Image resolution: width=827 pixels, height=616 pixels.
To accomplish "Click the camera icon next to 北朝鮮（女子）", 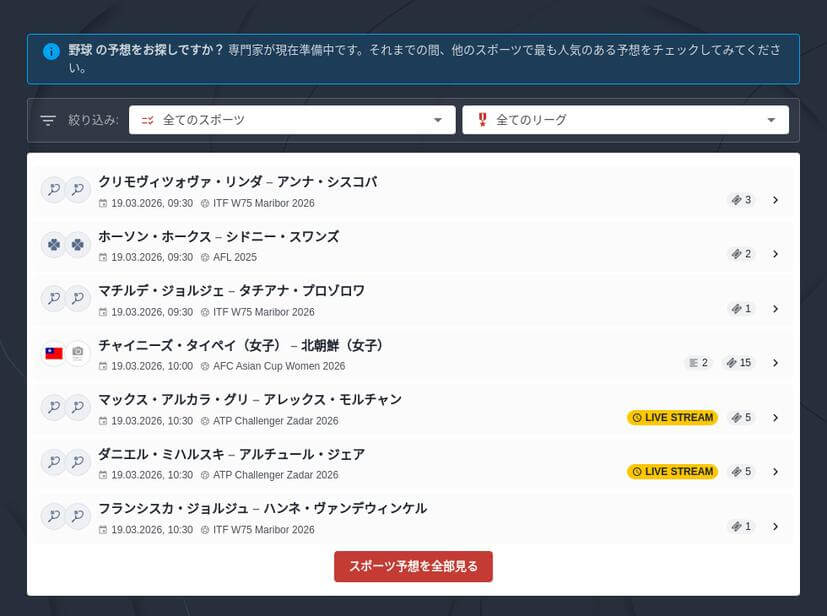I will pos(77,353).
